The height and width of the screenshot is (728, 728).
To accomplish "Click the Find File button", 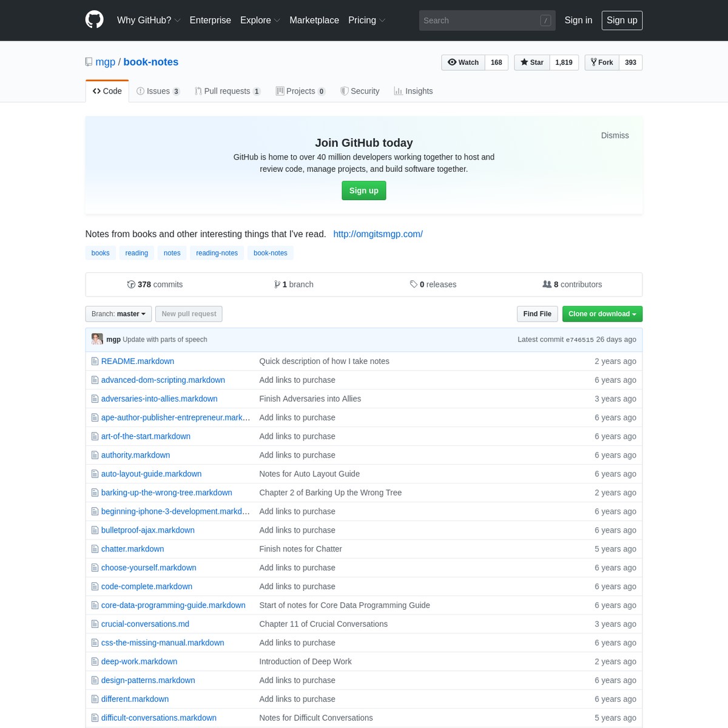I will coord(537,314).
